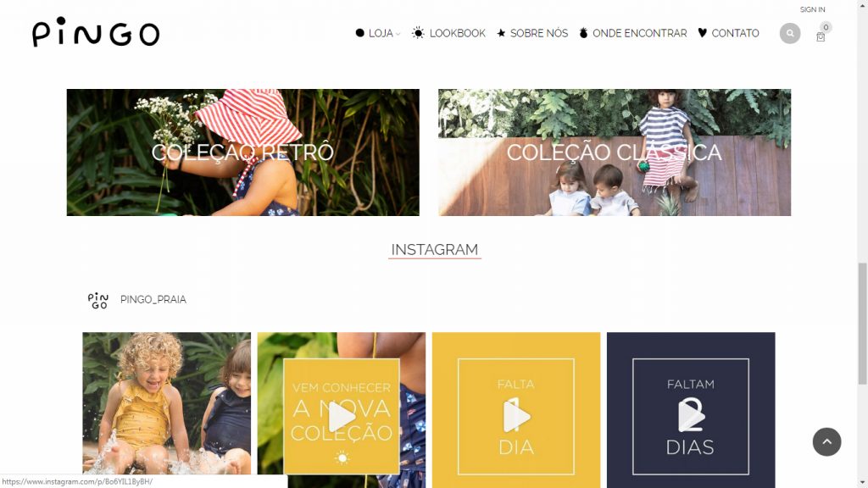Open the Coleção Clássica banner
This screenshot has width=868, height=488.
pos(615,152)
